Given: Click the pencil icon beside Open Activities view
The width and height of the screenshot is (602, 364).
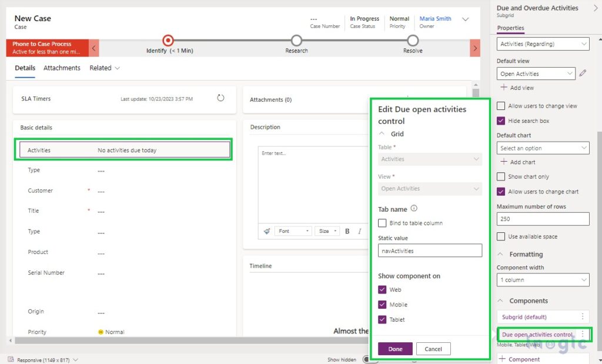Looking at the screenshot, I should (x=583, y=74).
